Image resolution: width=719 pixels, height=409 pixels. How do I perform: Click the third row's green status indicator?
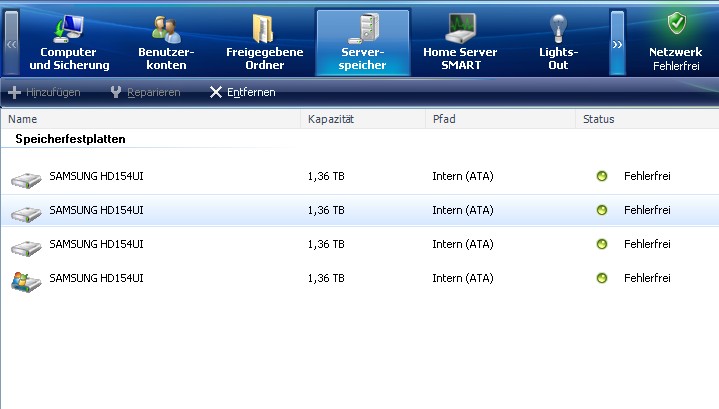[602, 244]
